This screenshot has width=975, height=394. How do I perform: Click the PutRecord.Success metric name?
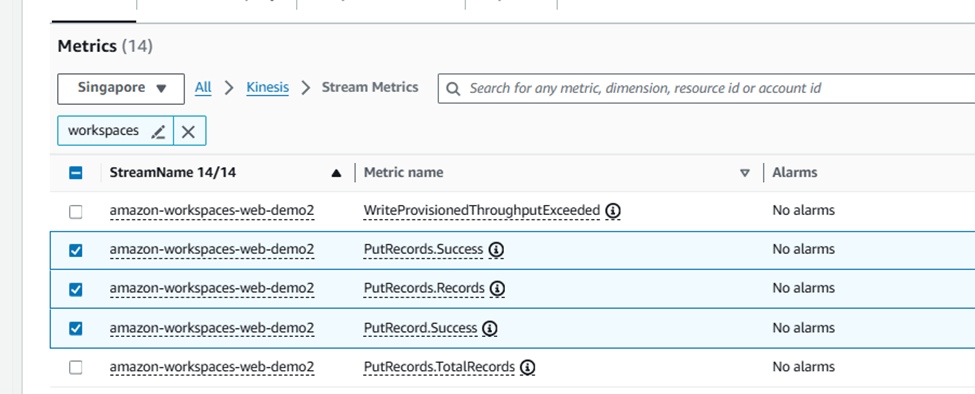pos(420,328)
